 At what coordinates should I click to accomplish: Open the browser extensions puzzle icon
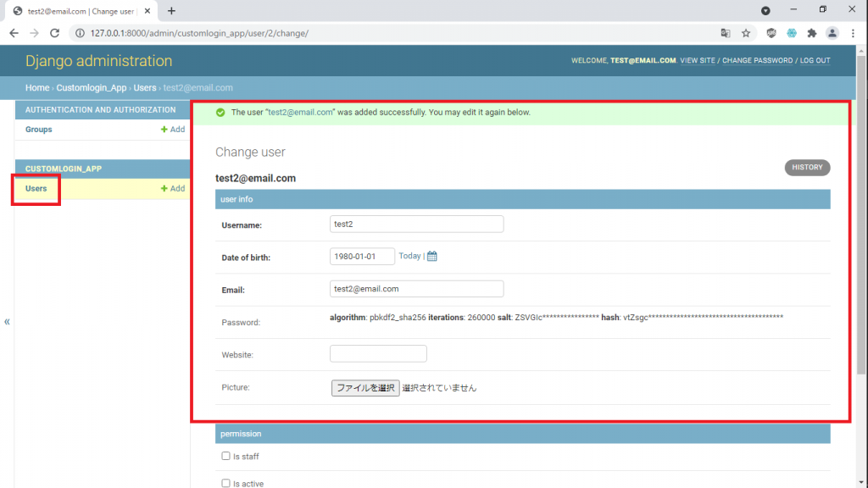812,33
